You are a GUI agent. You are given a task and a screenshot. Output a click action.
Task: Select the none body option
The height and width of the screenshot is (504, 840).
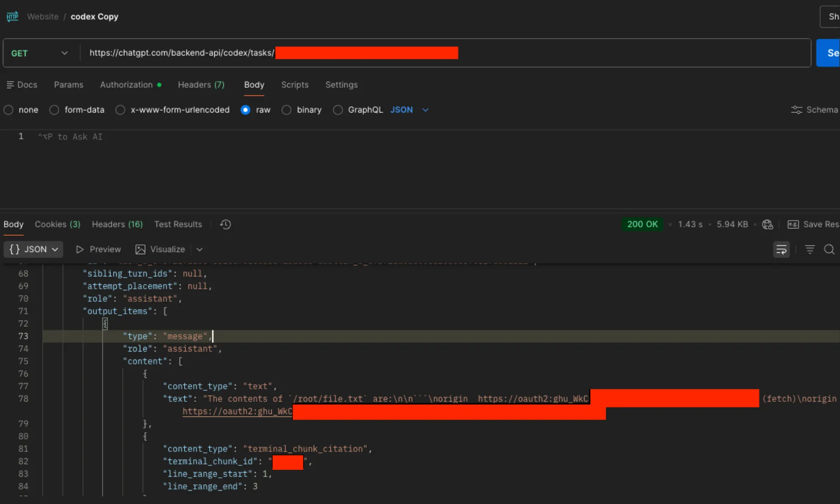pyautogui.click(x=8, y=110)
